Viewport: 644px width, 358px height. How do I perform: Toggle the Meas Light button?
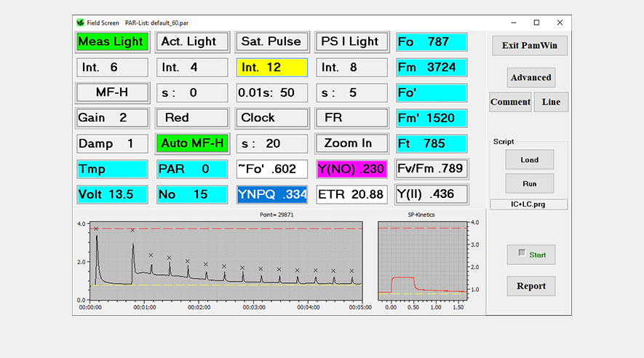click(x=112, y=42)
